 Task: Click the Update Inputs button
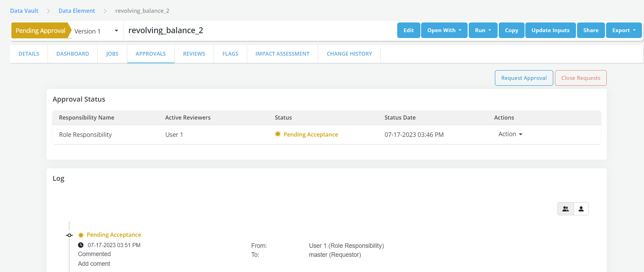click(x=550, y=30)
